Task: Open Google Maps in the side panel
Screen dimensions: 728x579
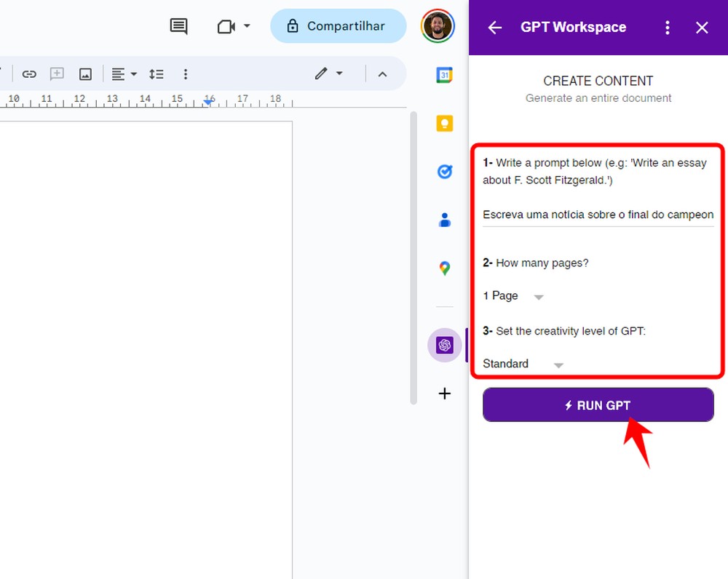Action: 445,268
